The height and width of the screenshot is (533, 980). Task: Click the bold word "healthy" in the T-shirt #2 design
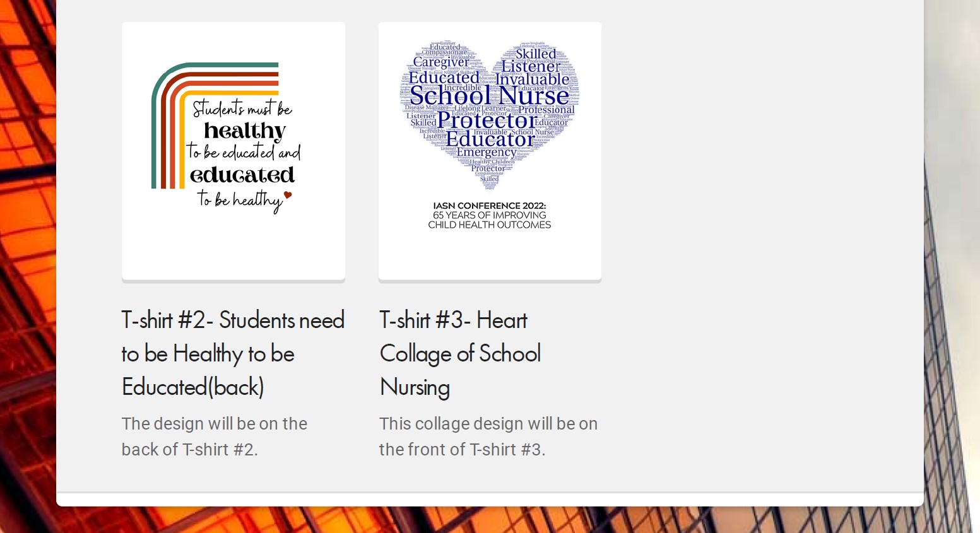[245, 131]
